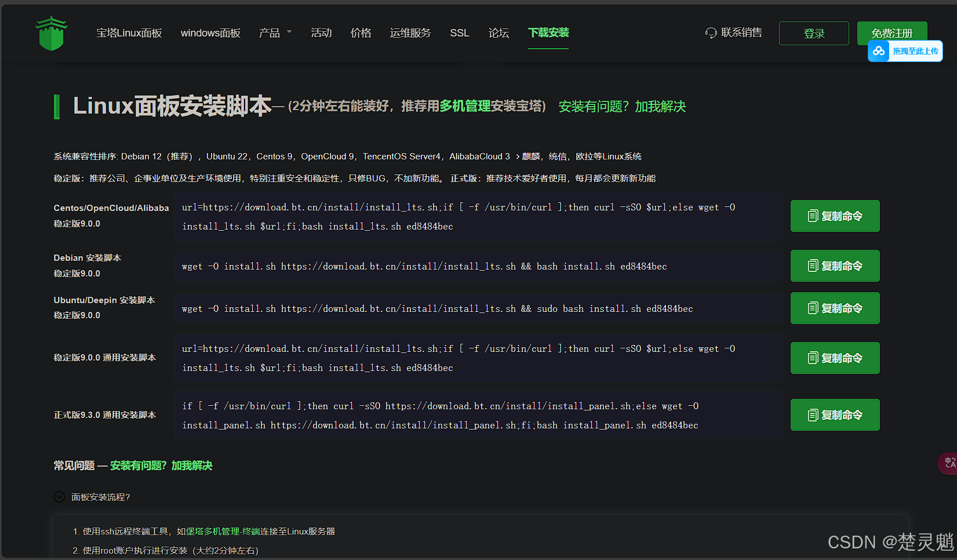The height and width of the screenshot is (560, 957).
Task: Visit the 论坛 forum link
Action: [x=498, y=33]
